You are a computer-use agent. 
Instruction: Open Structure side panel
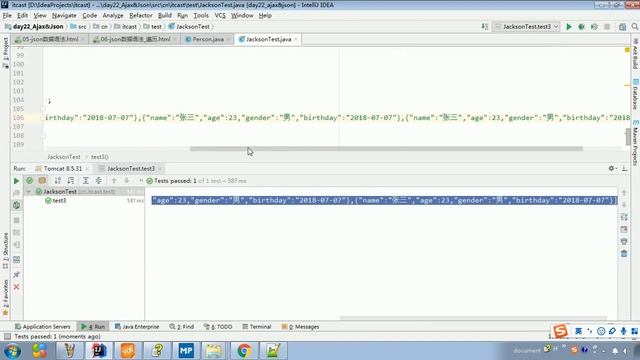pyautogui.click(x=6, y=251)
